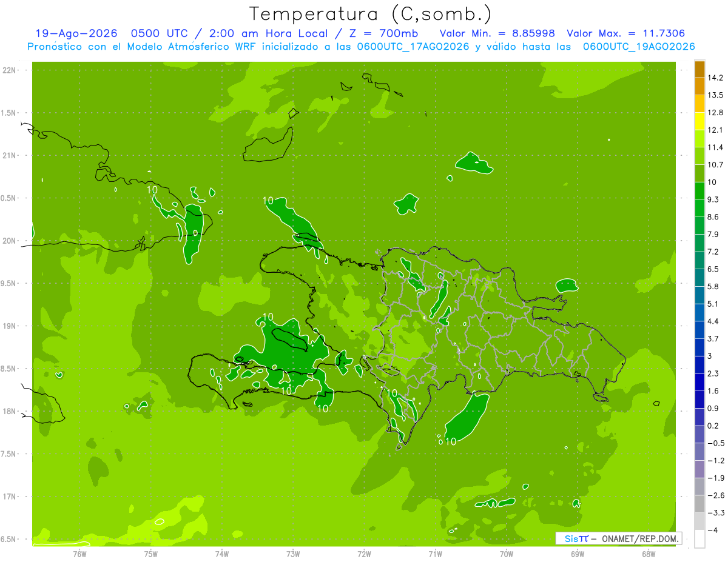
Task: Click the "19N" latitude label
Action: click(x=9, y=326)
